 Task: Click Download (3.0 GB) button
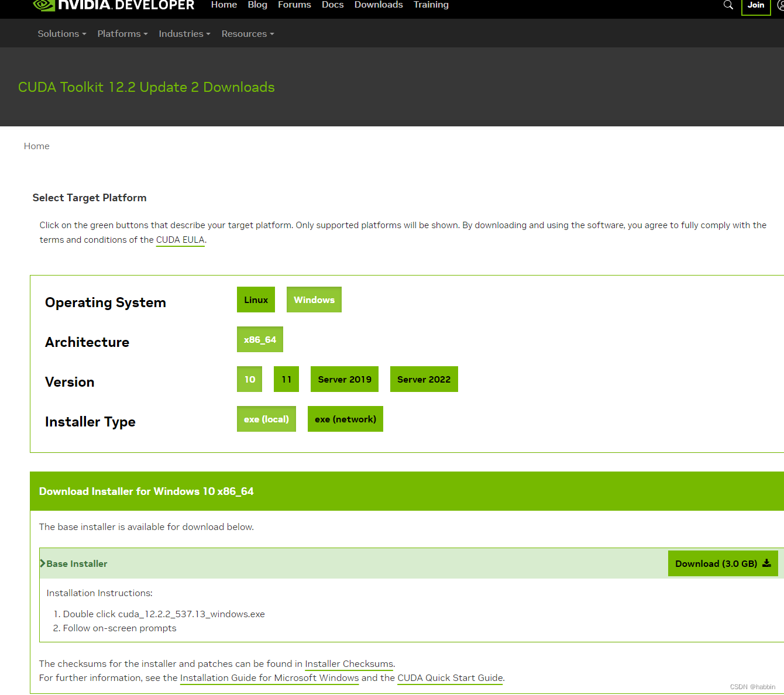tap(723, 563)
